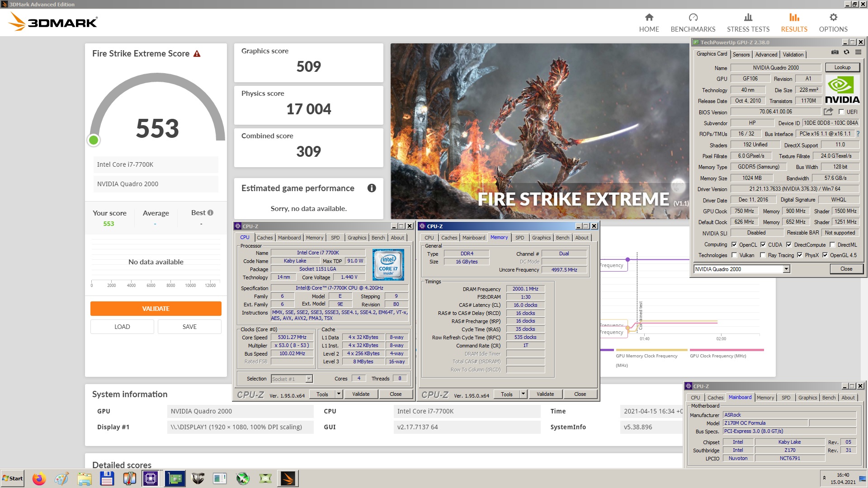Click the NVIDIA logo in GPU-Z
868x488 pixels.
(842, 89)
